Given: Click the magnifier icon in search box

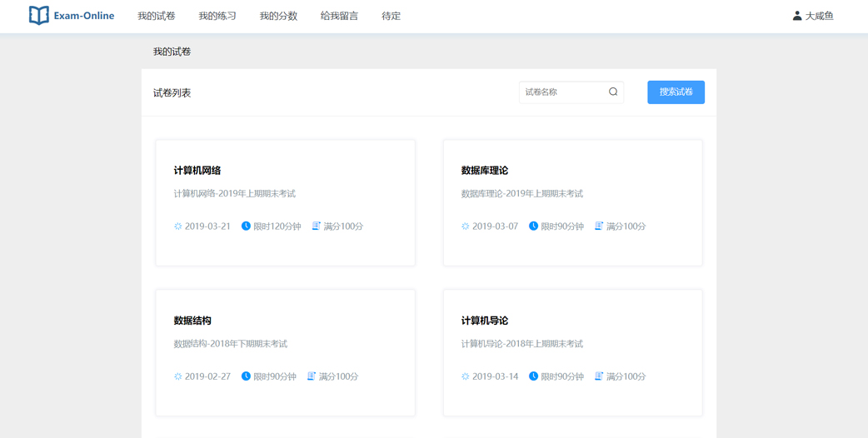Looking at the screenshot, I should [x=613, y=92].
